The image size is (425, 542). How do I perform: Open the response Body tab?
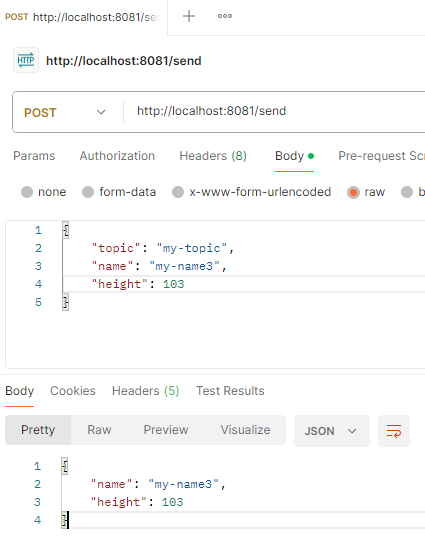pos(19,391)
